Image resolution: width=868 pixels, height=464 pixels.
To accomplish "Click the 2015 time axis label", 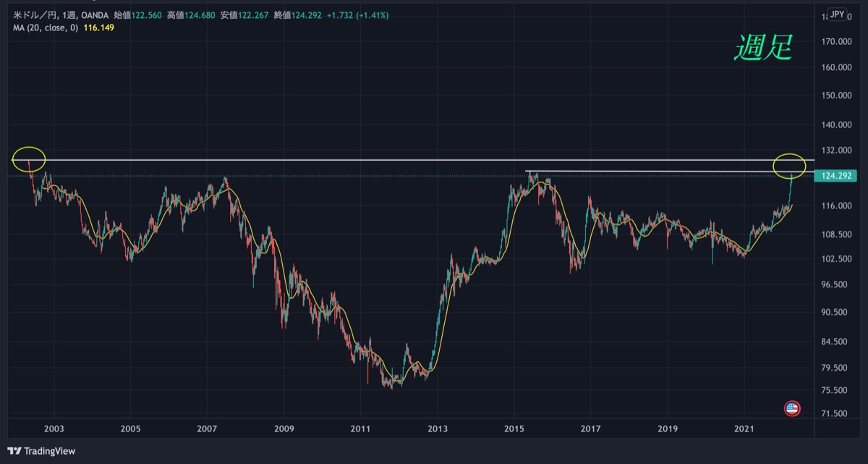I will (x=514, y=429).
